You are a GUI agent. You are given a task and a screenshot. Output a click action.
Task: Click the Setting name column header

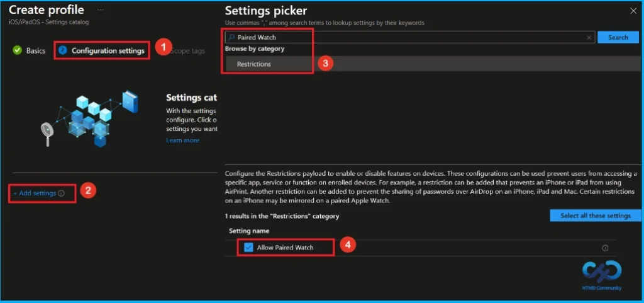[249, 231]
